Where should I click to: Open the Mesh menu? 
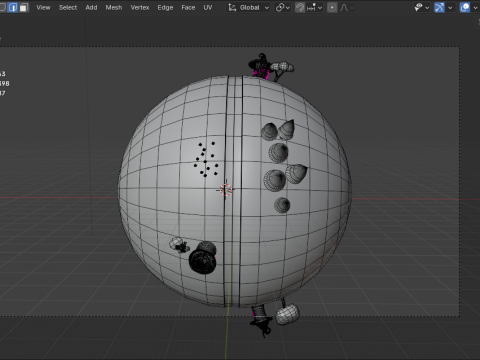[114, 7]
